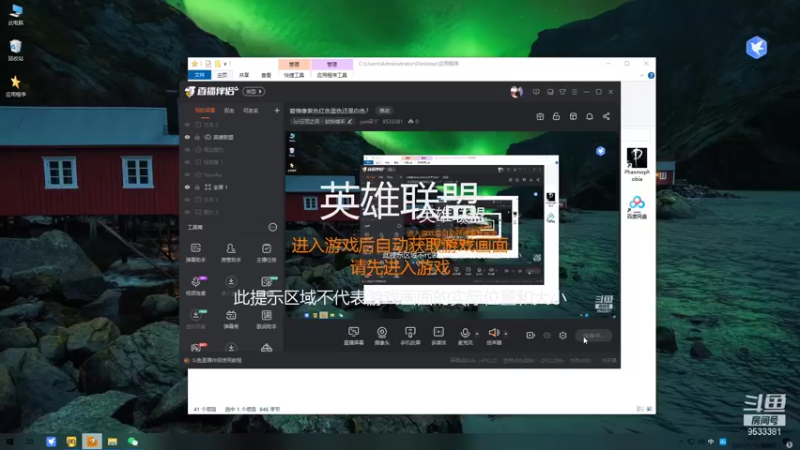Toggle visibility of the Naraka source
800x450 pixels.
click(x=187, y=174)
